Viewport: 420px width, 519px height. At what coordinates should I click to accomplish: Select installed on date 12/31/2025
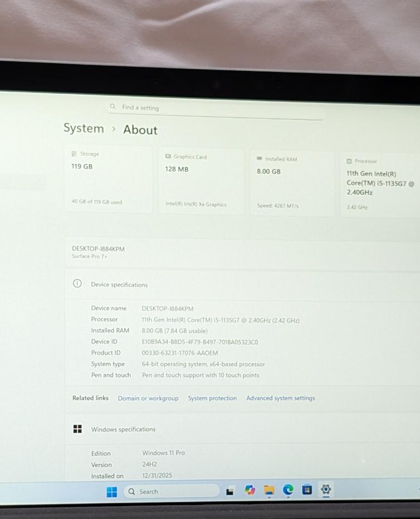pos(157,476)
